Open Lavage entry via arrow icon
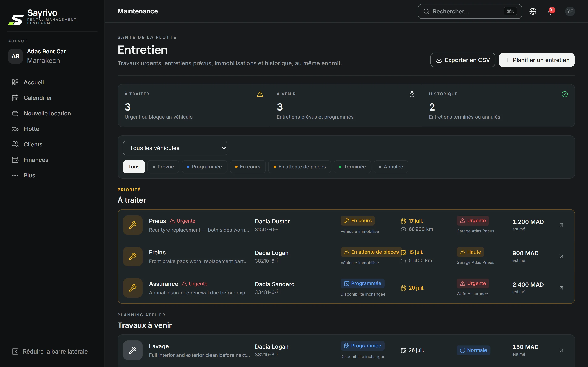Screen dimensions: 588x367 point(561,350)
